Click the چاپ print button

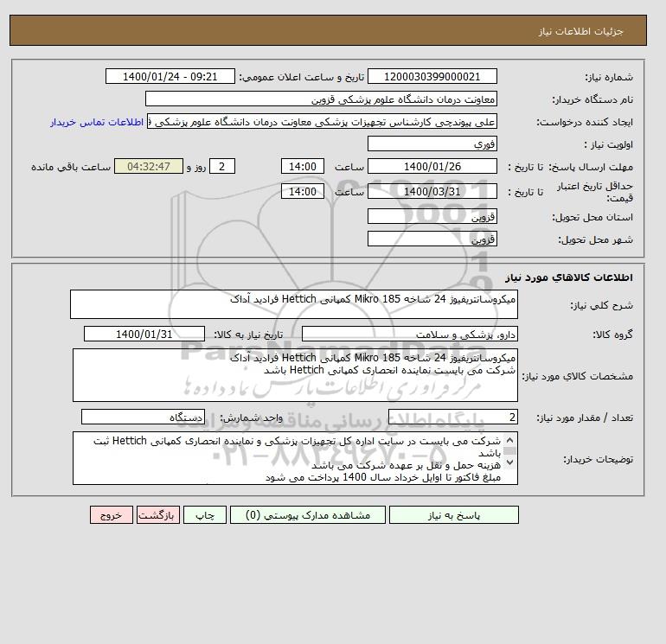coord(205,515)
